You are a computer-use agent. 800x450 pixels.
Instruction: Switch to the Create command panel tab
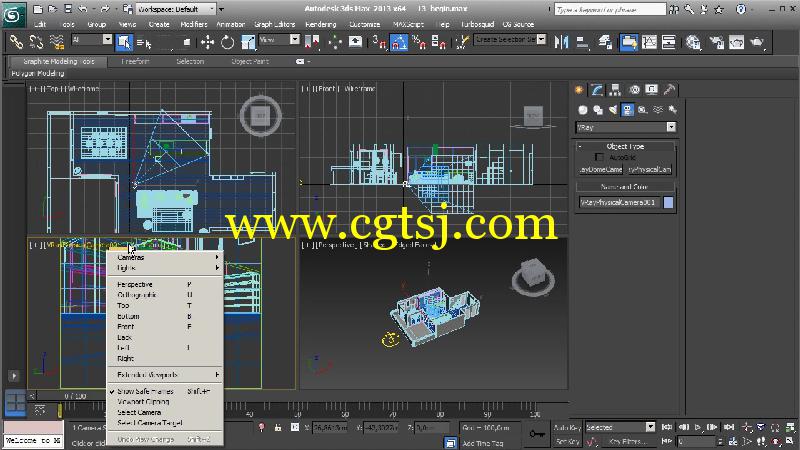coord(579,90)
